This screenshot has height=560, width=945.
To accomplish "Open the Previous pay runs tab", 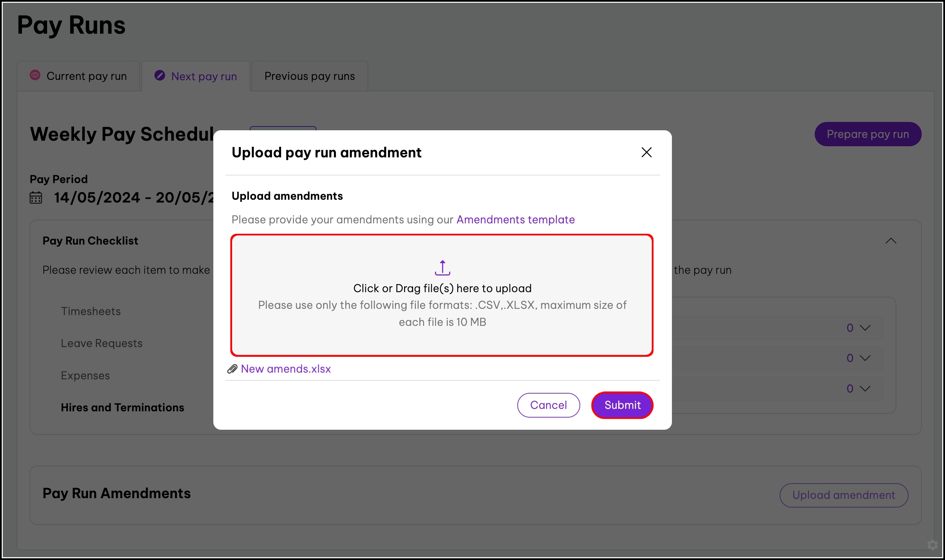I will coord(310,76).
